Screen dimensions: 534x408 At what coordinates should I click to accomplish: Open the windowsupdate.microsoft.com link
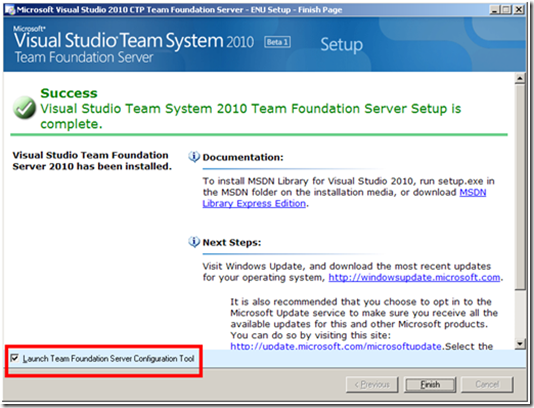click(x=414, y=278)
